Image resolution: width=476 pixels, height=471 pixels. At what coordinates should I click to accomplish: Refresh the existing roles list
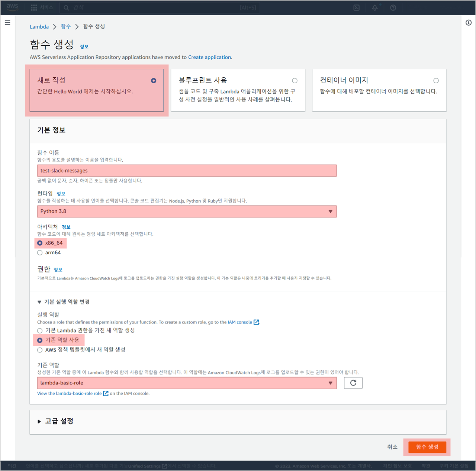click(x=353, y=383)
